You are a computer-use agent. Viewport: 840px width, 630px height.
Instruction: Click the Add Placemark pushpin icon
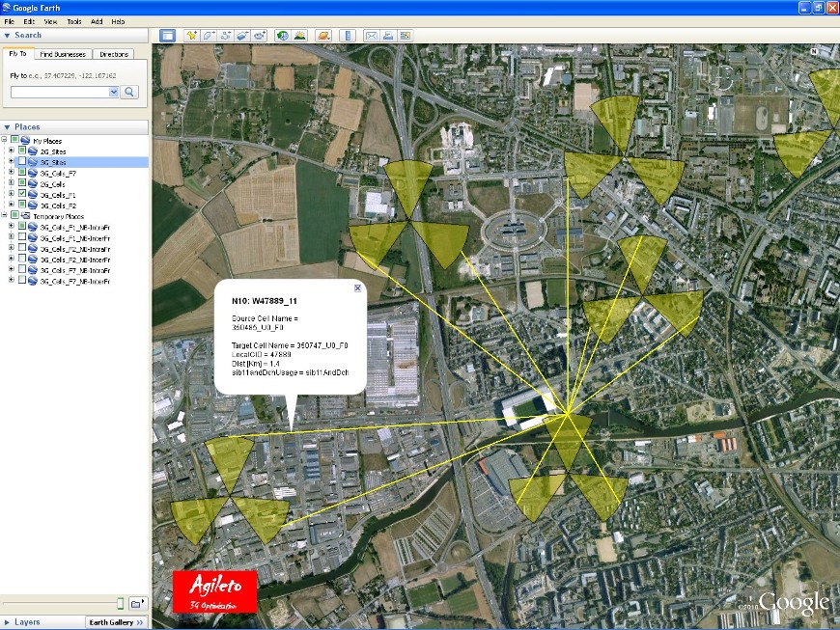[x=192, y=36]
